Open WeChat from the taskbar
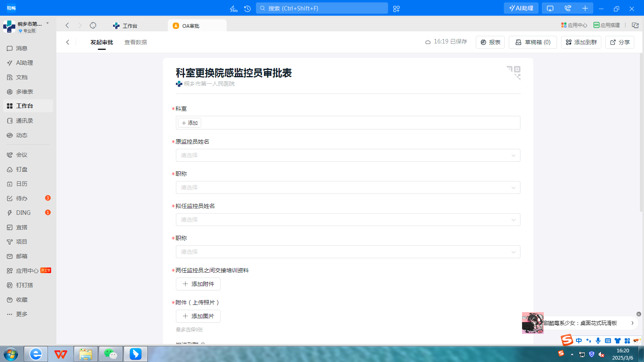This screenshot has width=644, height=362. [x=110, y=354]
